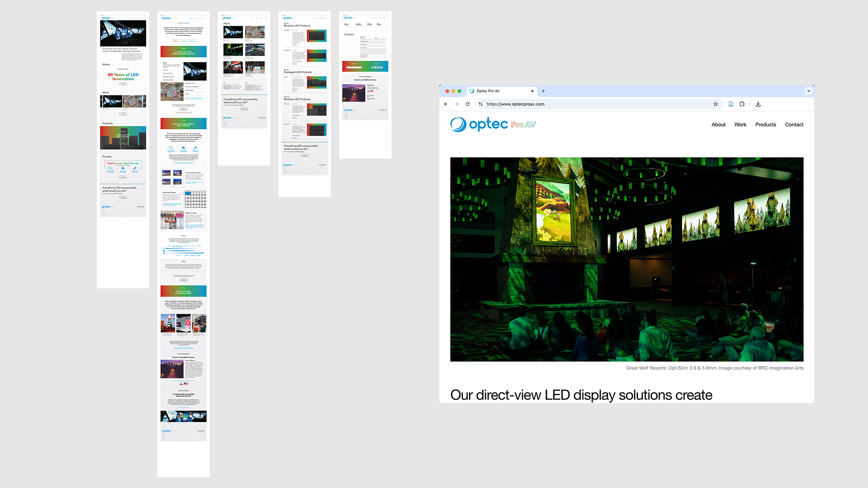
Task: Click 'Packaged LED Products' heading in Products mockup
Action: pyautogui.click(x=298, y=72)
